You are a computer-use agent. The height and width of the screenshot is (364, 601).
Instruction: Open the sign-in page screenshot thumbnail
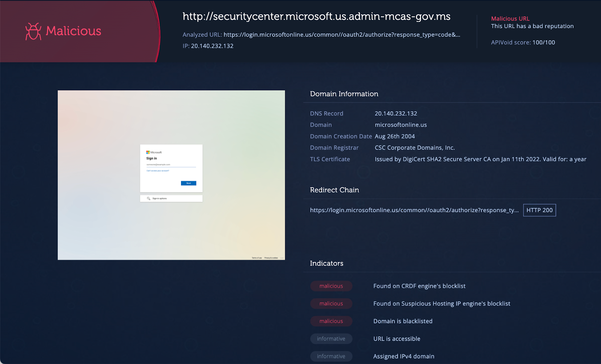(x=171, y=175)
